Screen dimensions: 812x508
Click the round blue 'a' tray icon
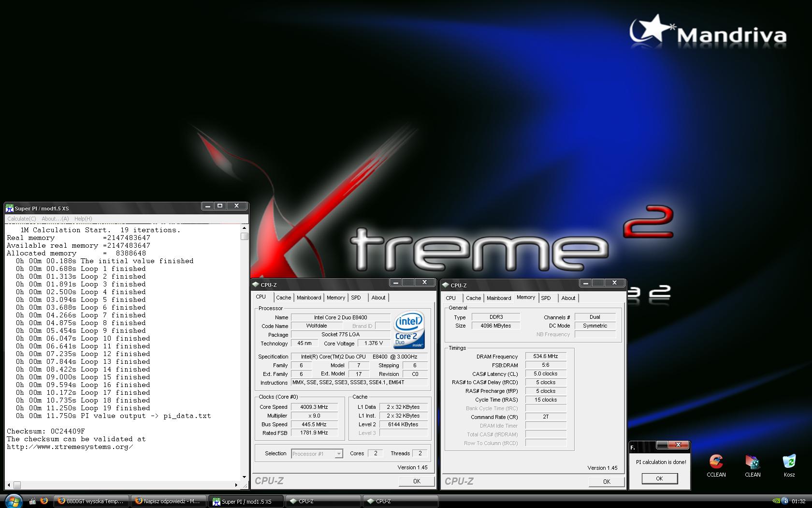pos(786,501)
